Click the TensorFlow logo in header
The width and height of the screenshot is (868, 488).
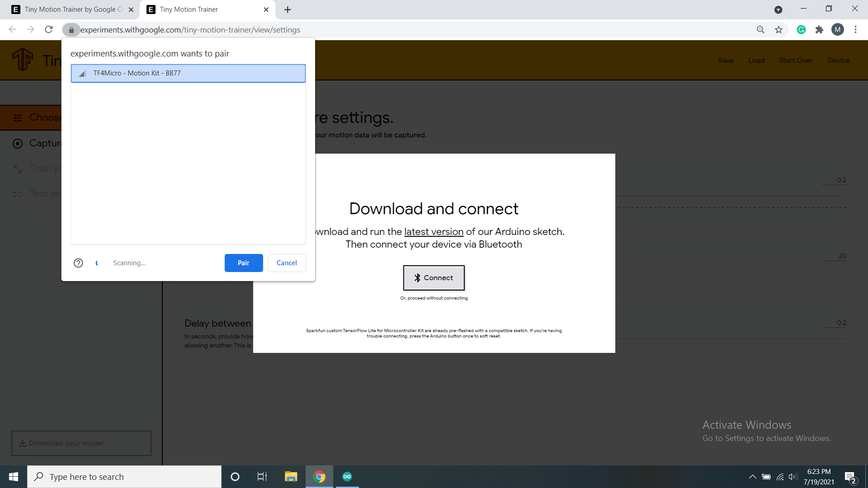point(23,60)
